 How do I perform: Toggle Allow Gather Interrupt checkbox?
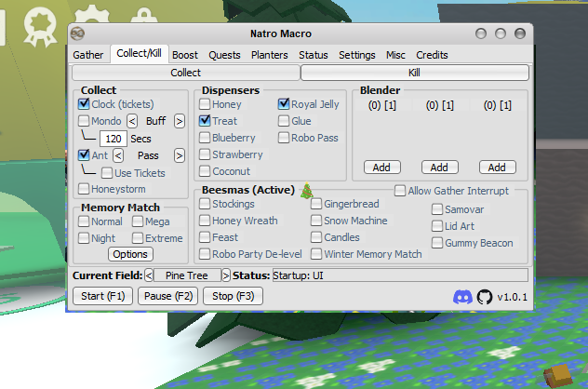(x=400, y=191)
